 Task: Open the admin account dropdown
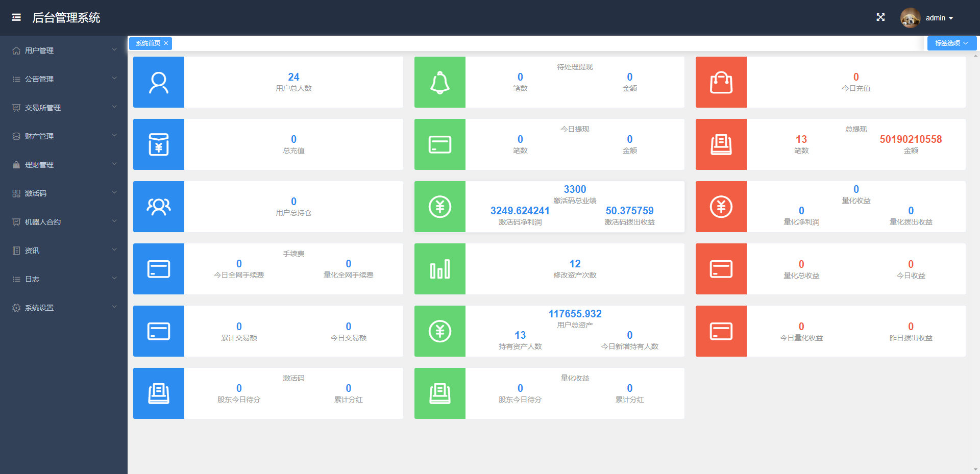point(939,18)
